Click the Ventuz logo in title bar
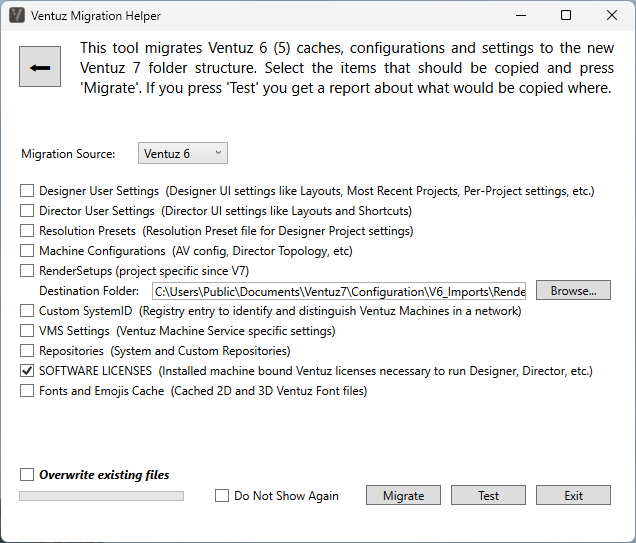The width and height of the screenshot is (636, 543). coord(17,16)
